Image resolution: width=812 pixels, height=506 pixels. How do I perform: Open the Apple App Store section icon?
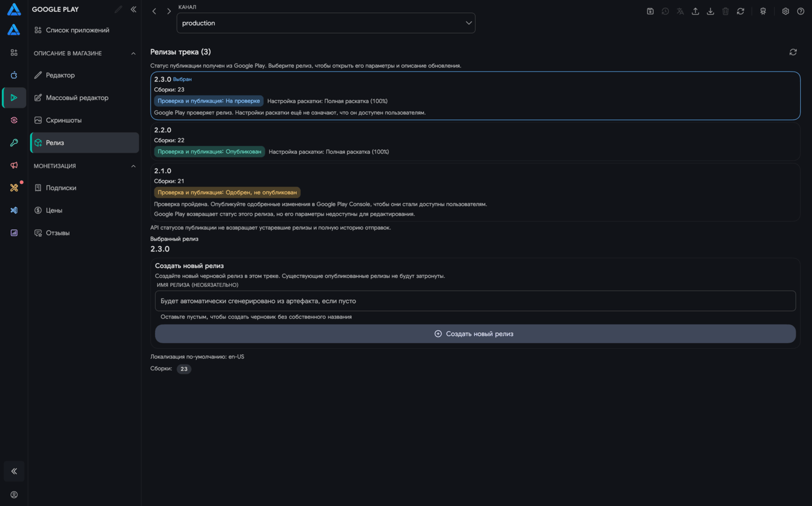14,75
